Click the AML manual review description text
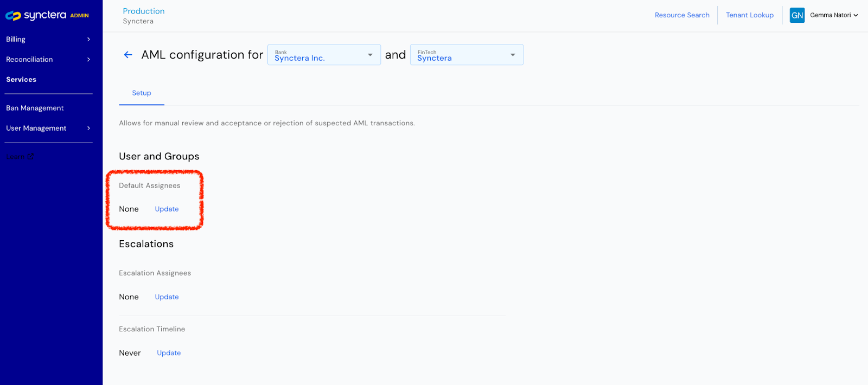868x385 pixels. [267, 123]
